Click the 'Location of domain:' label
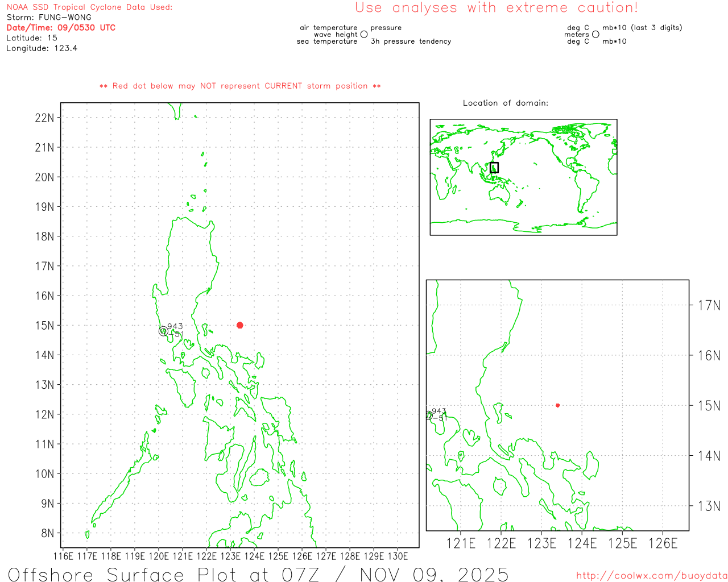The height and width of the screenshot is (582, 728). click(x=506, y=103)
